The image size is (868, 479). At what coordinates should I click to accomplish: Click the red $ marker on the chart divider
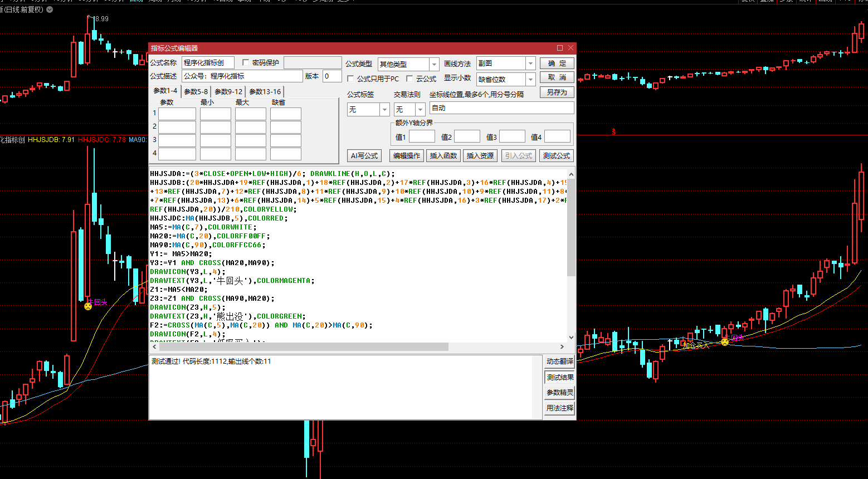(x=613, y=132)
